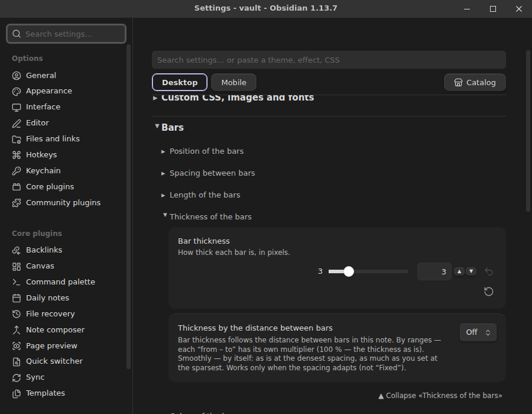Focus the sidebar Search settings field
The width and height of the screenshot is (532, 414).
66,34
